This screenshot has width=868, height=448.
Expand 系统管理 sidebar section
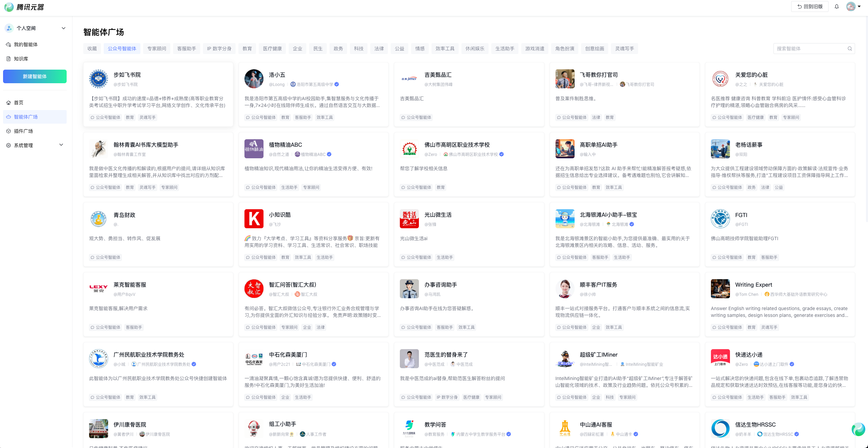coord(61,145)
